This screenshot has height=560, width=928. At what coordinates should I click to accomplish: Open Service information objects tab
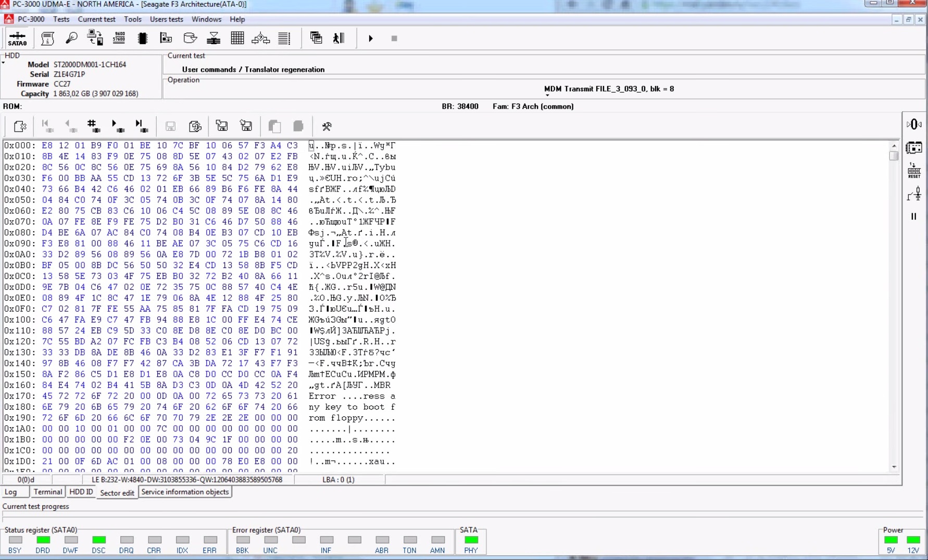(185, 492)
